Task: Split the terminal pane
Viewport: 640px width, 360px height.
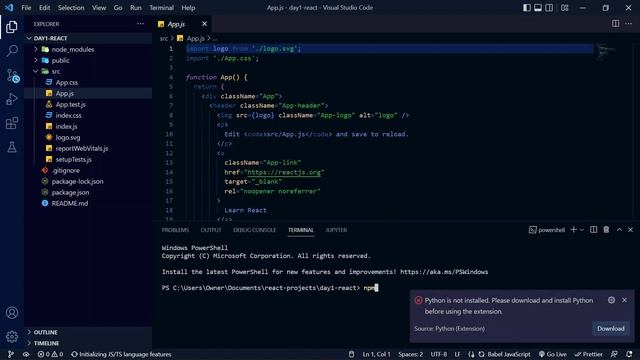Action: click(x=593, y=230)
